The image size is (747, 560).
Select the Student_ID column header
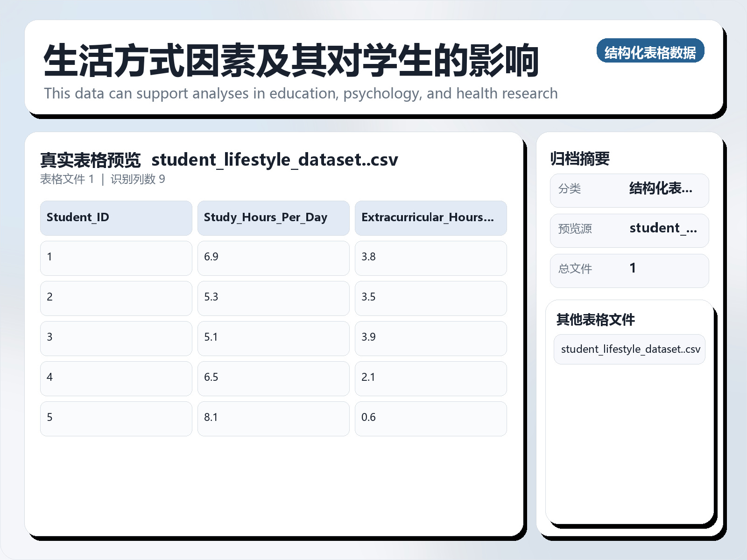coord(78,217)
